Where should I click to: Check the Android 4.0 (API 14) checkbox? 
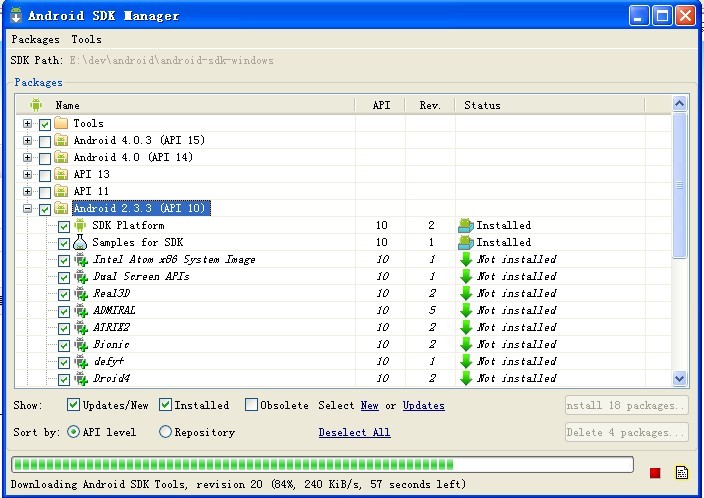[x=45, y=158]
